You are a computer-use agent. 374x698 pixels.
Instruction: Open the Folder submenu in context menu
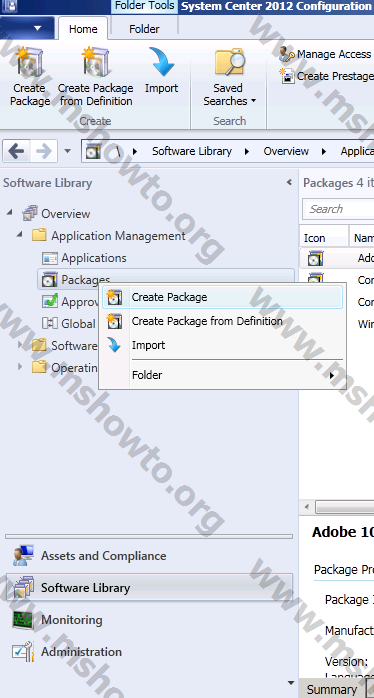pyautogui.click(x=222, y=375)
